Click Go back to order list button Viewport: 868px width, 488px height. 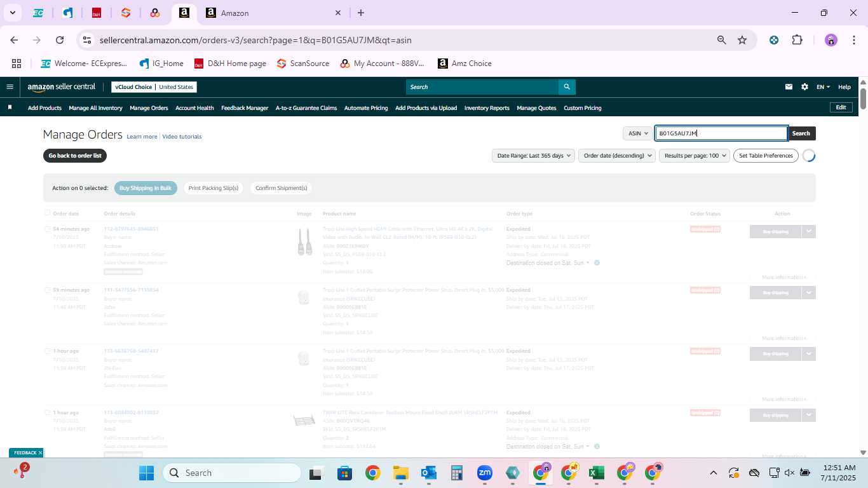coord(75,156)
